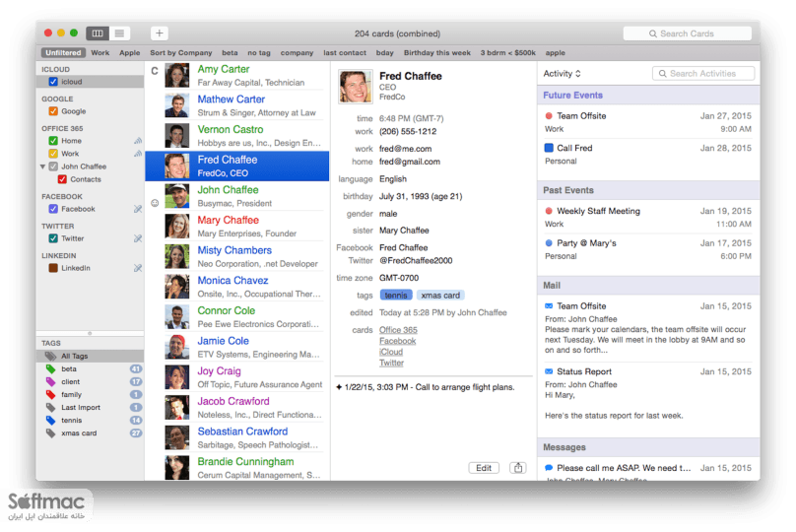Toggle the Twitter account checkbox
The width and height of the screenshot is (796, 532).
(53, 238)
